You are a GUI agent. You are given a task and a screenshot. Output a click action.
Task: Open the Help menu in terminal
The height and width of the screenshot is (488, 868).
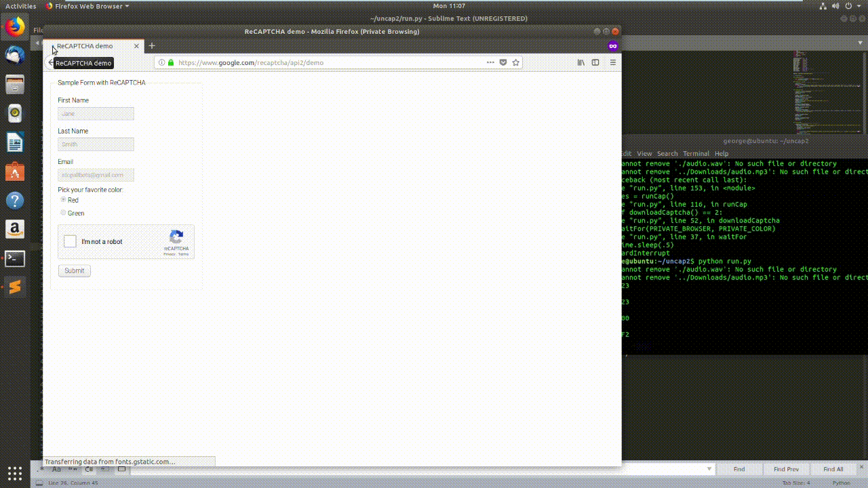point(722,154)
